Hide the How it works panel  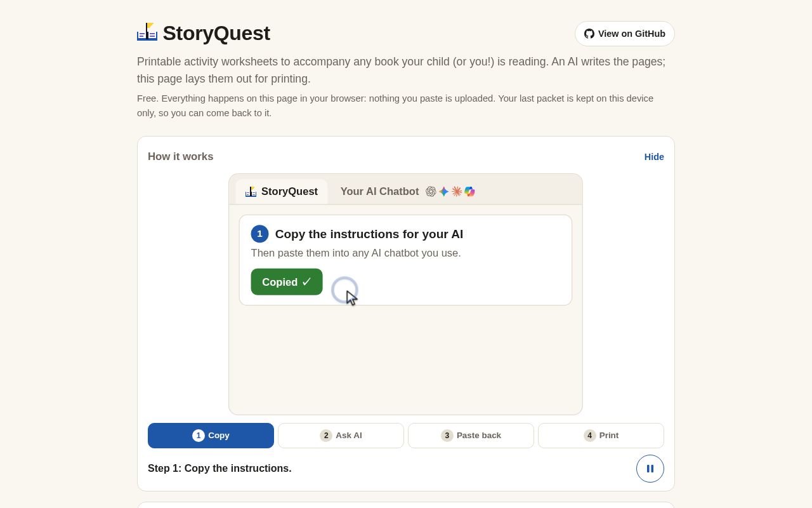pos(654,157)
